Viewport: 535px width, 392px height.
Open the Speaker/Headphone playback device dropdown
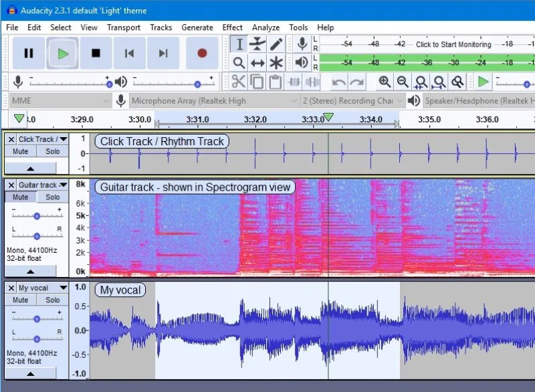point(479,100)
